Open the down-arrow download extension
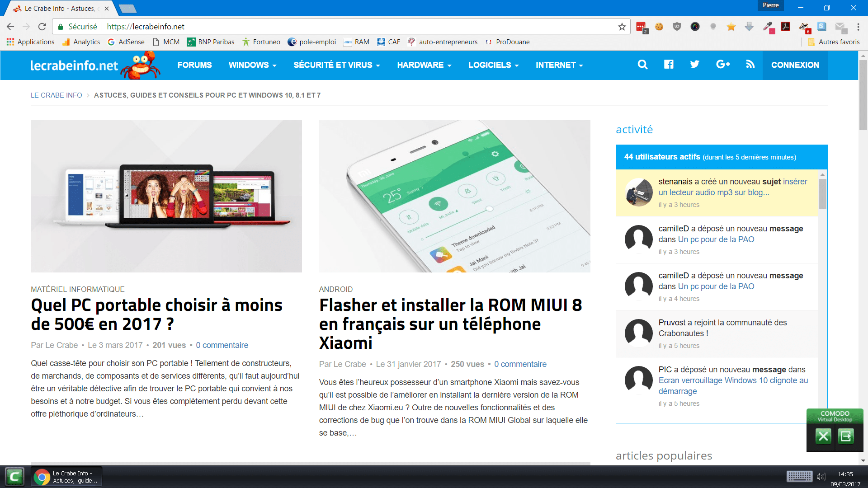The width and height of the screenshot is (868, 488). point(749,27)
